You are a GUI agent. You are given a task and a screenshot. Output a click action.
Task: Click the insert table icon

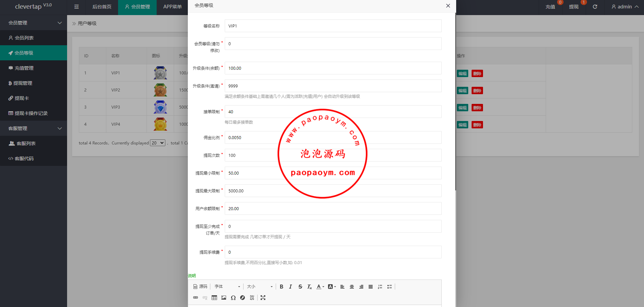pos(214,298)
